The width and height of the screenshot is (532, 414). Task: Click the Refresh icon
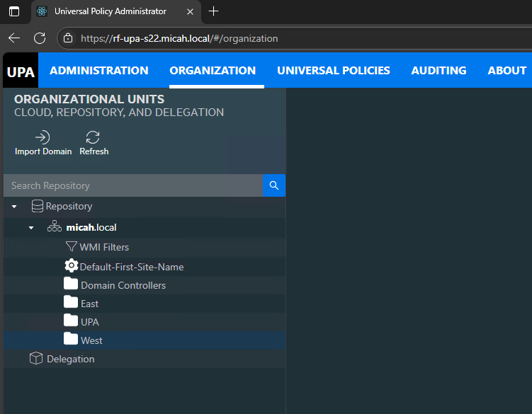tap(93, 137)
